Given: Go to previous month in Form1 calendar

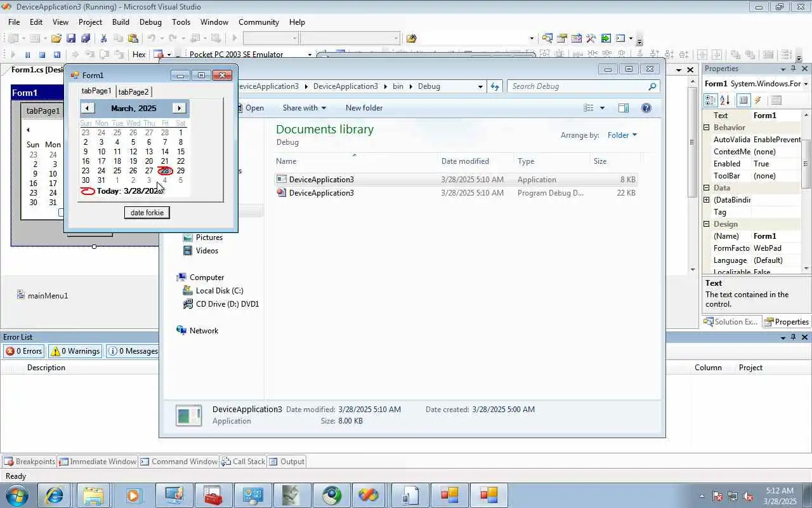Looking at the screenshot, I should 88,108.
